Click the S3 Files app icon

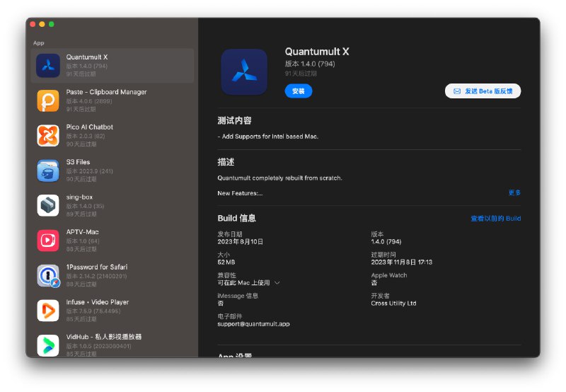click(x=48, y=171)
